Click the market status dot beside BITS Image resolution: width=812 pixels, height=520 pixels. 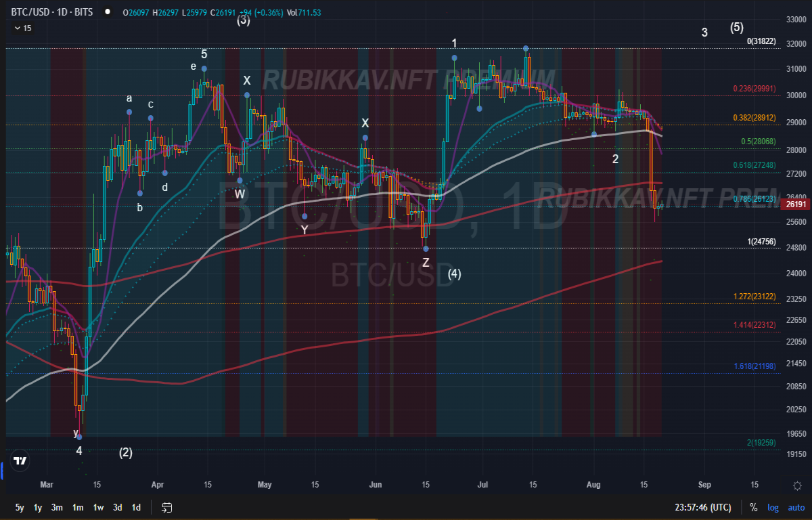pos(107,12)
